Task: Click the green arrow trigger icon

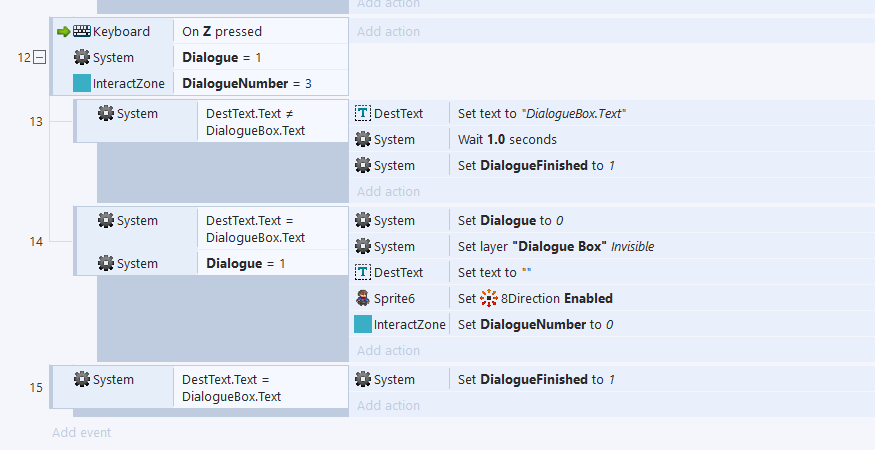Action: [x=64, y=32]
